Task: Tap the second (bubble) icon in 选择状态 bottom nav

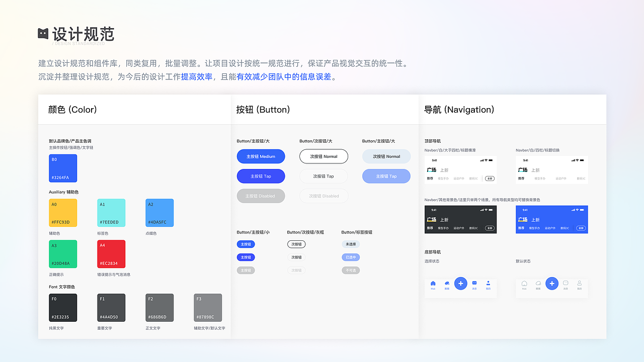Action: coord(447,284)
